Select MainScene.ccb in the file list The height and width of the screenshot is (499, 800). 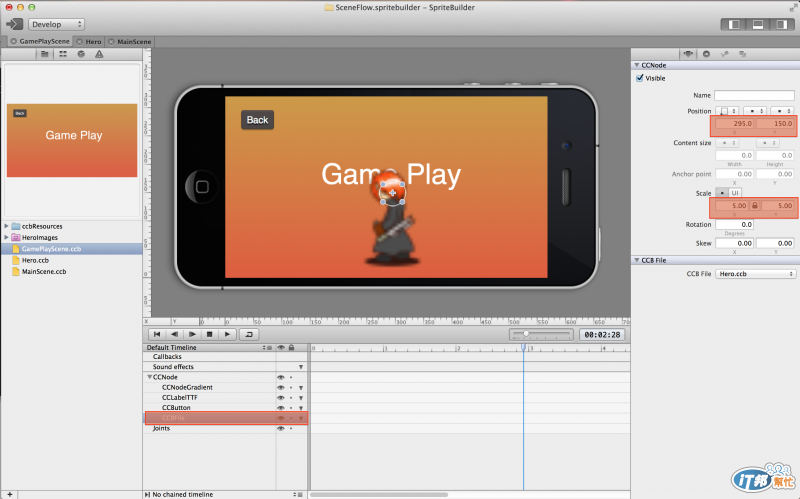pos(44,271)
